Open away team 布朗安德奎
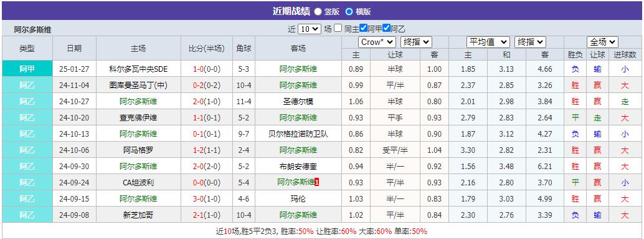 (x=298, y=167)
